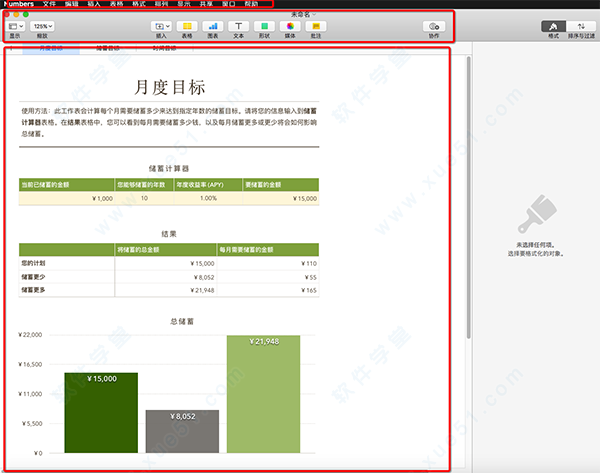Open the 显示 menu in menu bar
This screenshot has width=600, height=473.
click(184, 4)
